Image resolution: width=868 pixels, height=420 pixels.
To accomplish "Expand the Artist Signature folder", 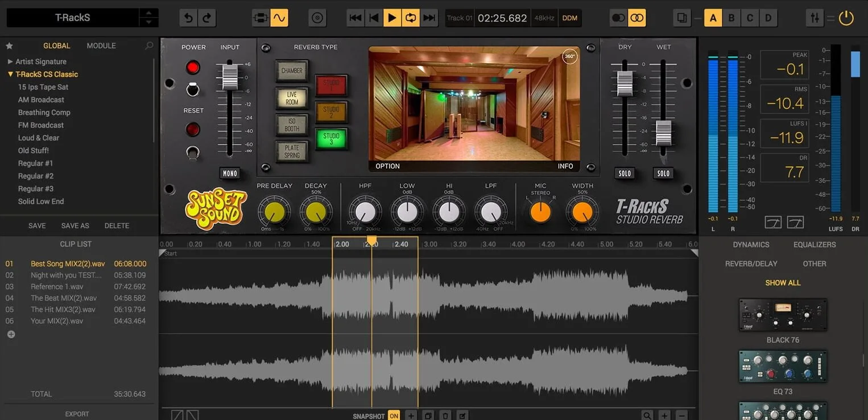I will tap(10, 61).
